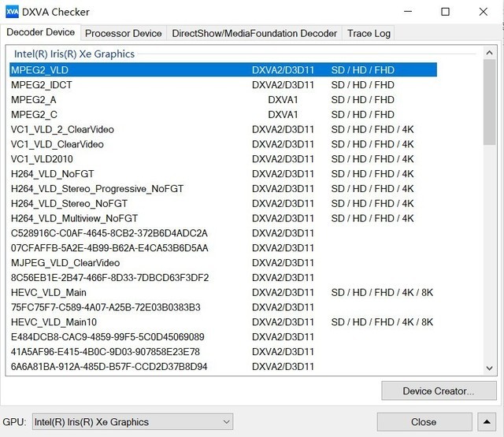The height and width of the screenshot is (437, 504).
Task: Click the up-arrow expand button beside Close
Action: pos(487,422)
